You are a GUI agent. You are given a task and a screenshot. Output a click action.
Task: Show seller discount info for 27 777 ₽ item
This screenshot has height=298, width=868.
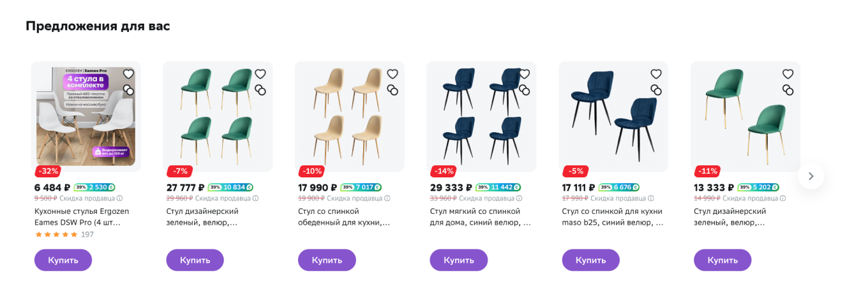tap(255, 198)
